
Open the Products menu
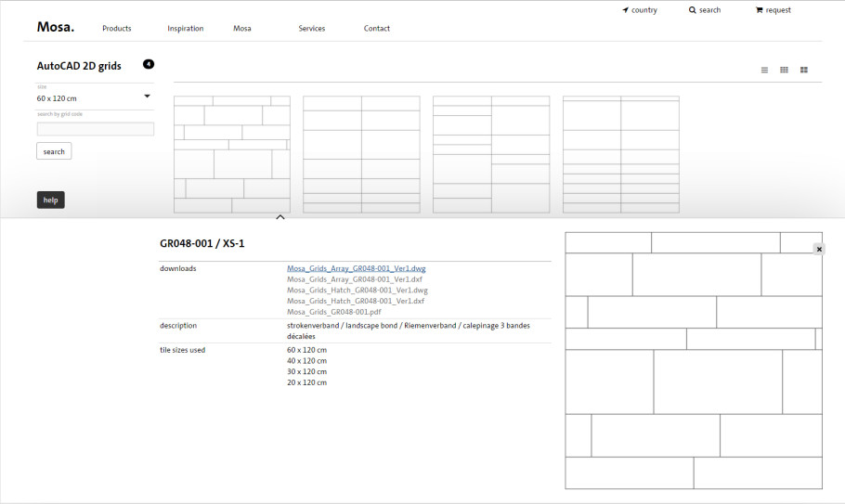pos(117,29)
